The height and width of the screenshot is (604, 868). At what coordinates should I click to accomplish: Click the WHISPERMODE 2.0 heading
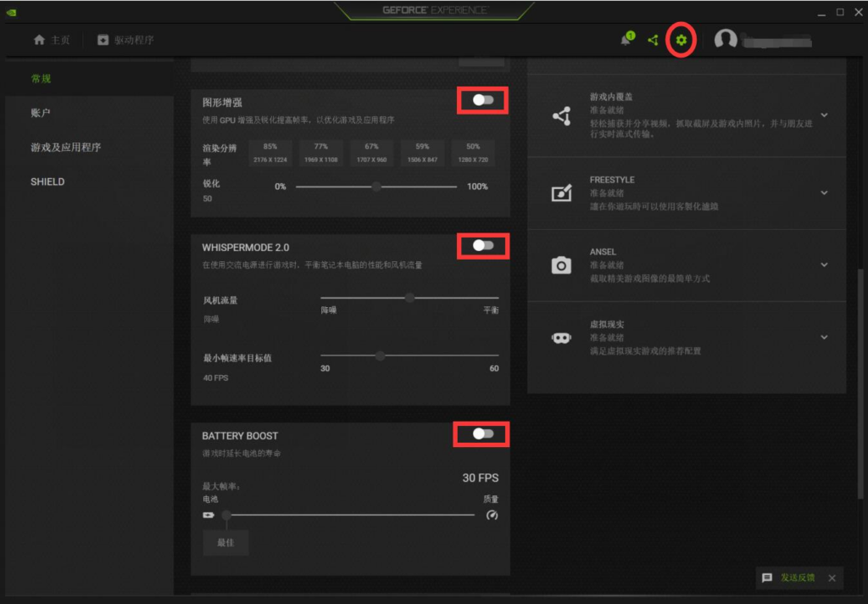coord(245,248)
